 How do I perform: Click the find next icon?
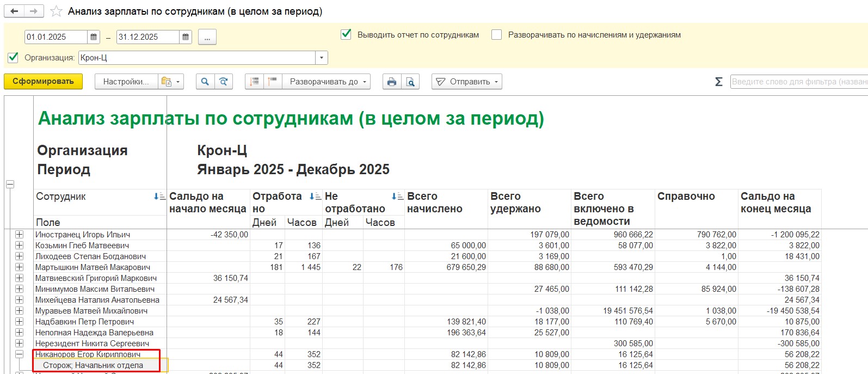coord(224,82)
